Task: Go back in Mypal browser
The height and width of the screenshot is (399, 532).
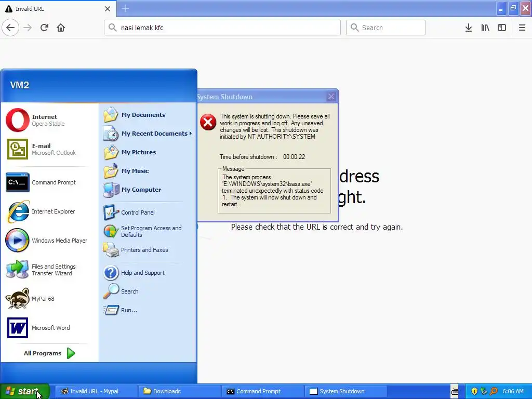Action: (10, 28)
